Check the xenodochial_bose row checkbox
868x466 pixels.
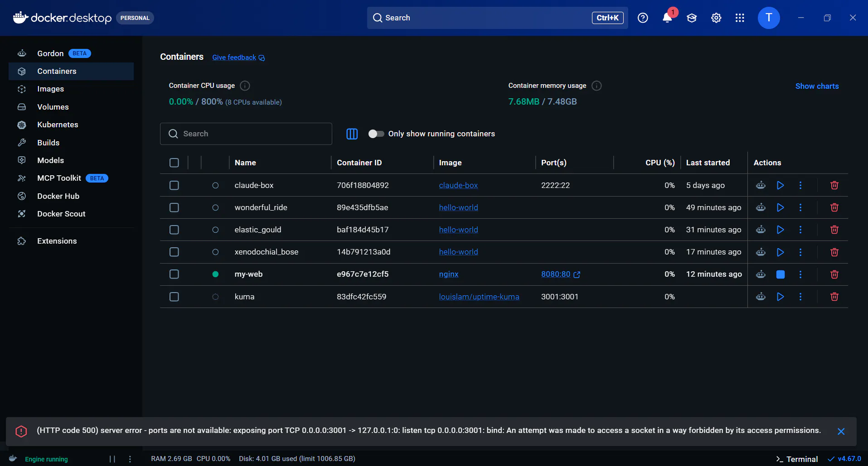[174, 252]
